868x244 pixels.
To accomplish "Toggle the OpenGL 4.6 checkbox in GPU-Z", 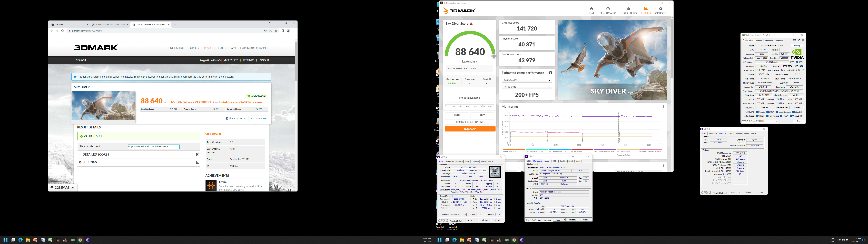I will [791, 116].
